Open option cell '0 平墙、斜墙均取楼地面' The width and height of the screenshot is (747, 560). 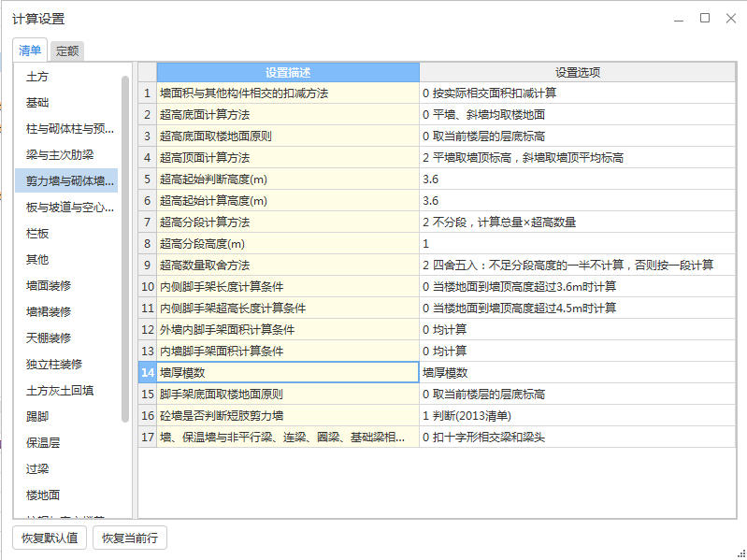(578, 115)
